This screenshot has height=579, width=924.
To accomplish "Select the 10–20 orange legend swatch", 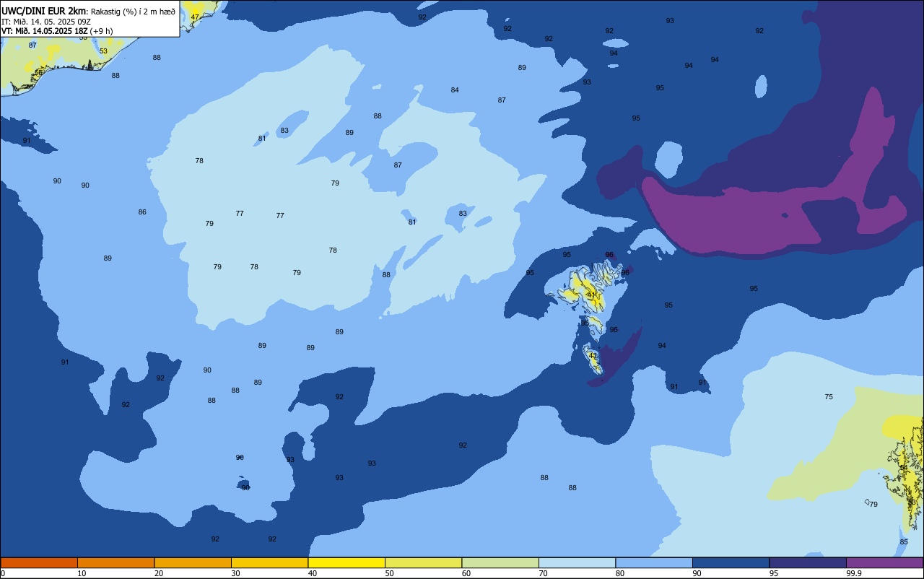I will click(x=115, y=562).
